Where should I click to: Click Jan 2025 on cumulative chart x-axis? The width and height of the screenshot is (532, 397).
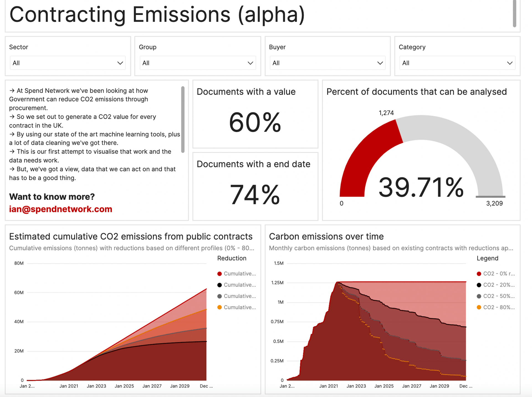[124, 386]
